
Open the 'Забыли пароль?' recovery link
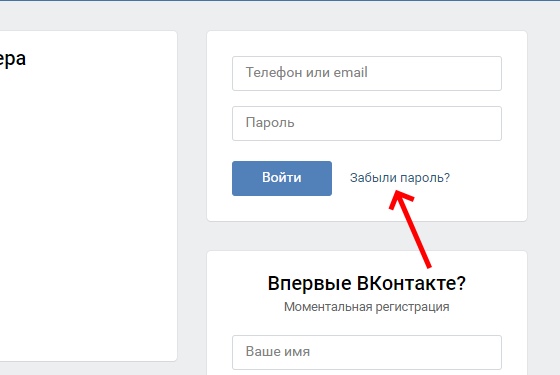coord(400,178)
